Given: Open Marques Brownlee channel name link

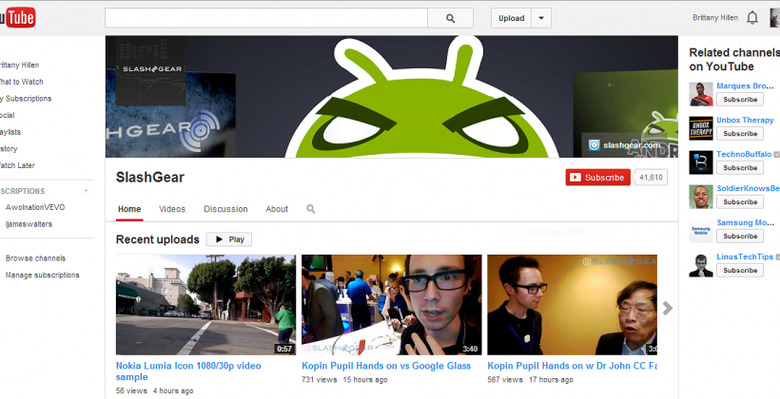Looking at the screenshot, I should tap(745, 86).
